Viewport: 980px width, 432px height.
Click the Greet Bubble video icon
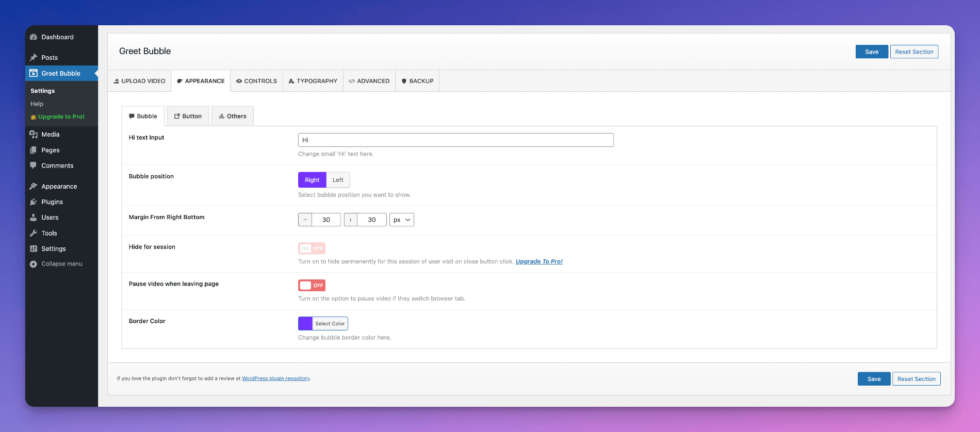tap(34, 73)
